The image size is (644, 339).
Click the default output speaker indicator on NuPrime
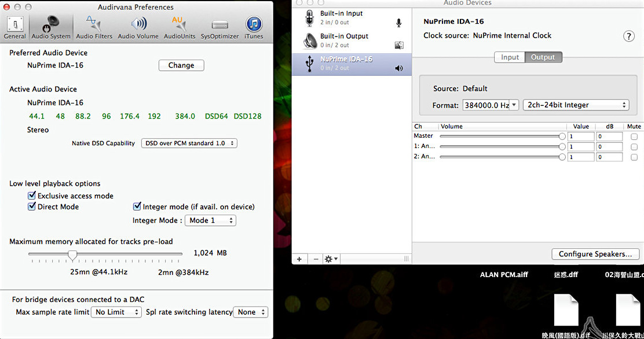point(399,68)
